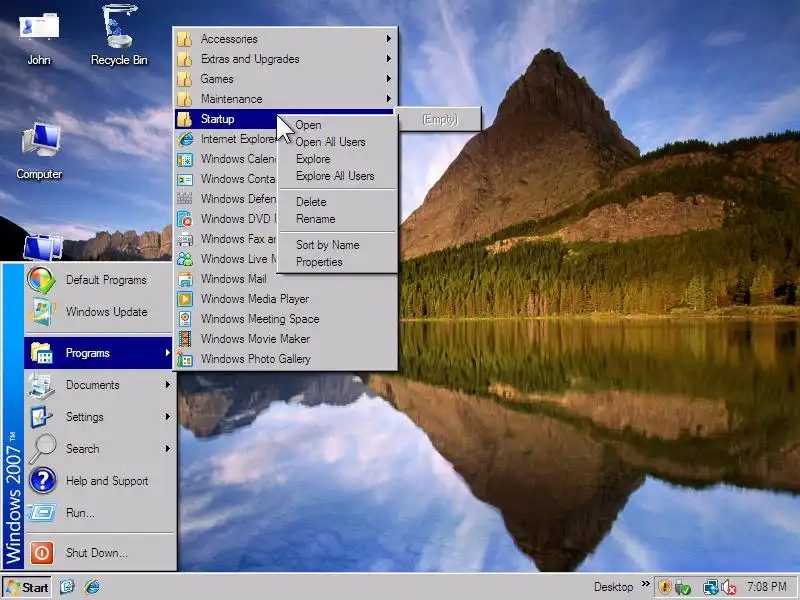Click the Windows DVD Maker icon
This screenshot has height=600, width=800.
185,219
